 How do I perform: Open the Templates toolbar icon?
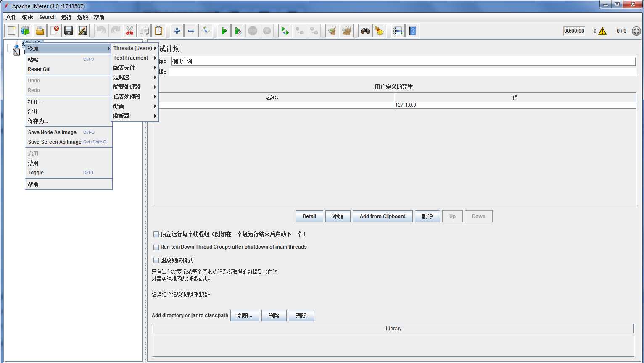(x=26, y=31)
